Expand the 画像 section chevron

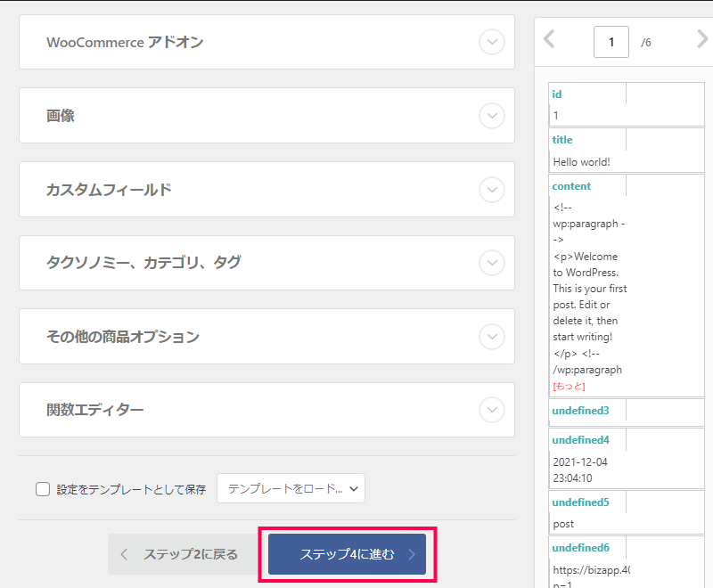coord(492,116)
